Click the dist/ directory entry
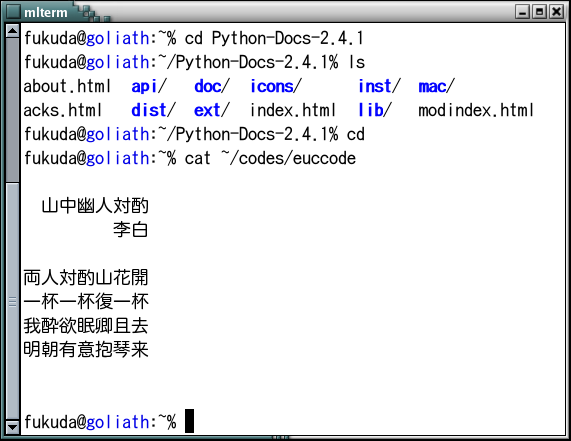This screenshot has width=571, height=441. point(153,110)
